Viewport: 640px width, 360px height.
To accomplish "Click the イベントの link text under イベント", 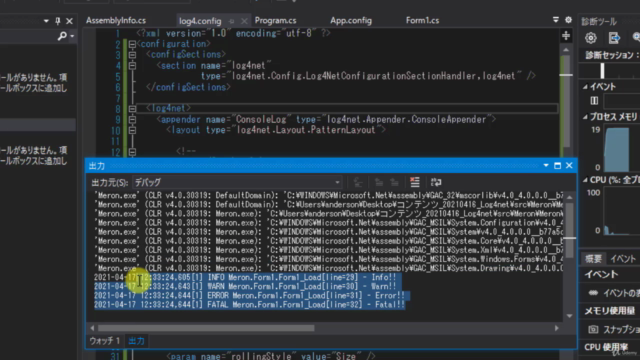I will [621, 293].
